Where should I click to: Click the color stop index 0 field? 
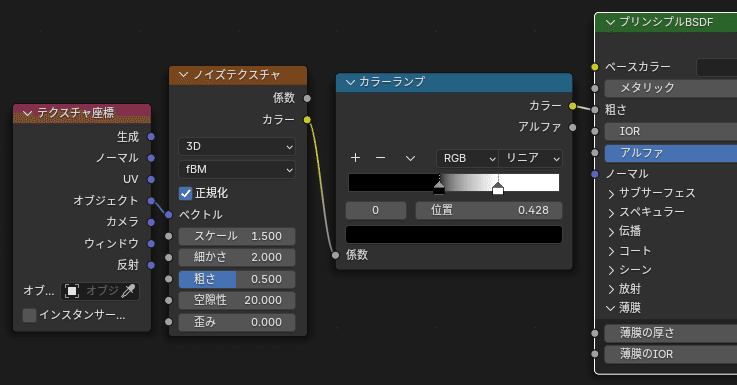(x=376, y=211)
